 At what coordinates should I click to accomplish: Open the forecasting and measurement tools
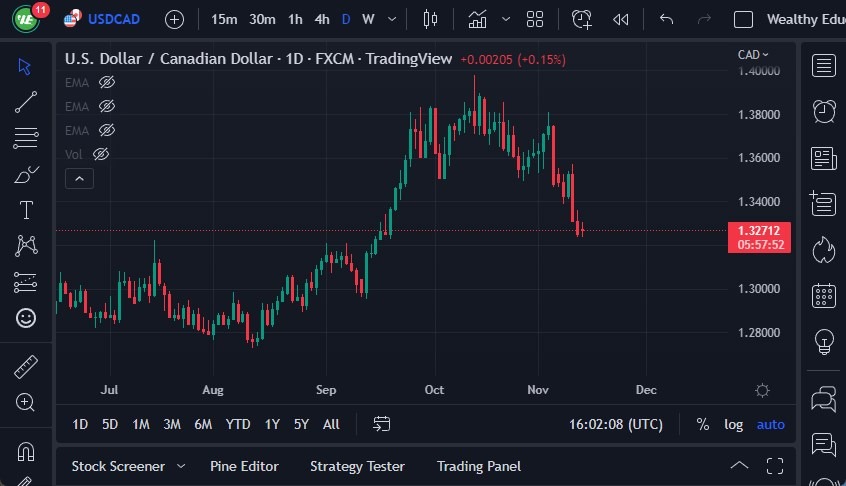click(x=25, y=282)
